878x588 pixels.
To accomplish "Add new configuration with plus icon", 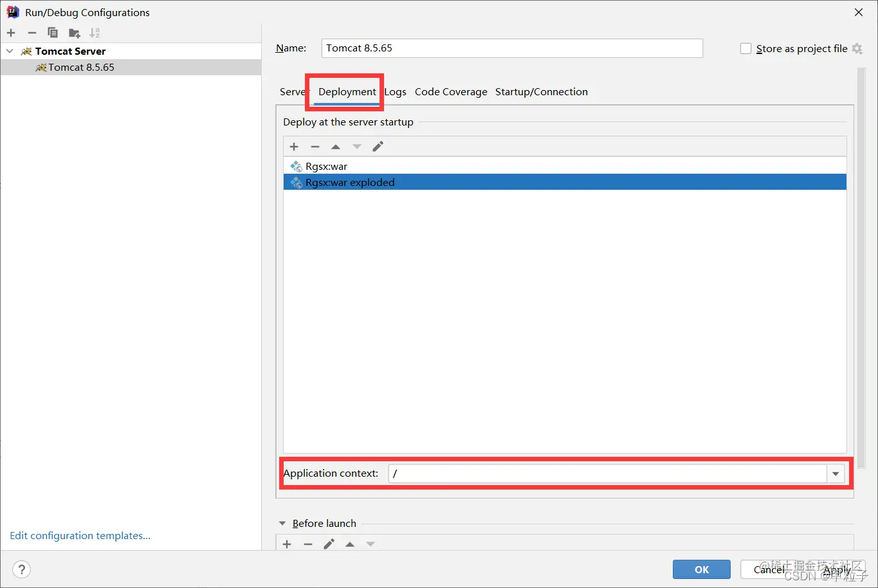I will [11, 33].
